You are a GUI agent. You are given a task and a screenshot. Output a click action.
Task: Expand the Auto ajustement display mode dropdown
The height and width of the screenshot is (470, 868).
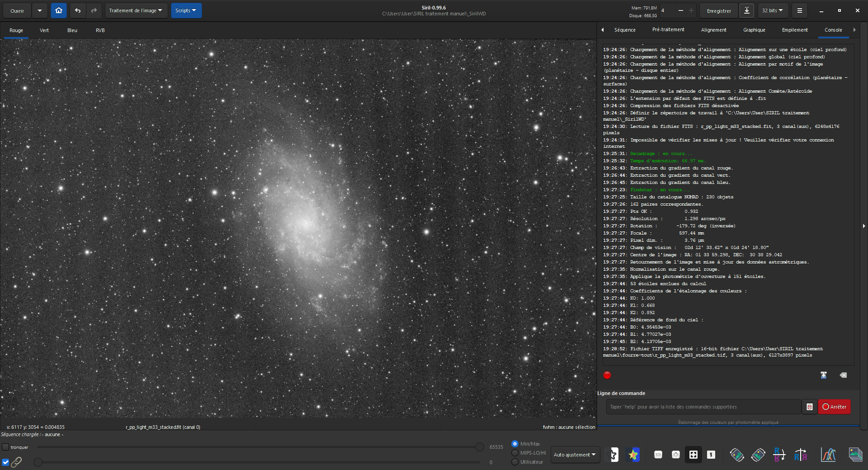[x=575, y=455]
